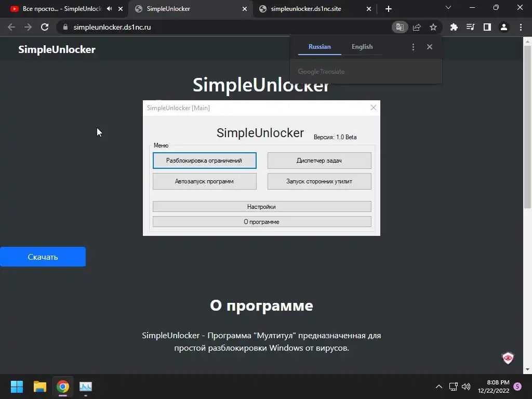
Task: Click the Разблокировка ограничений button
Action: [x=204, y=161]
